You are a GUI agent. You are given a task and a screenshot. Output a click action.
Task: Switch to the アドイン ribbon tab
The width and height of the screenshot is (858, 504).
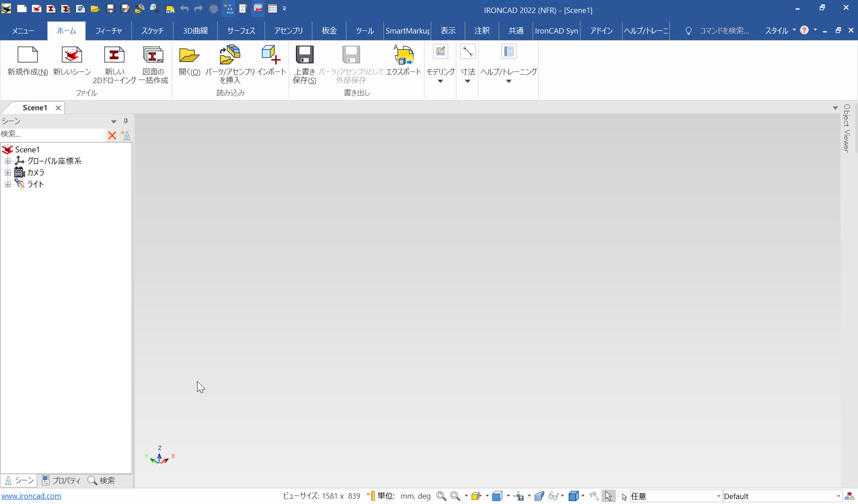point(601,31)
